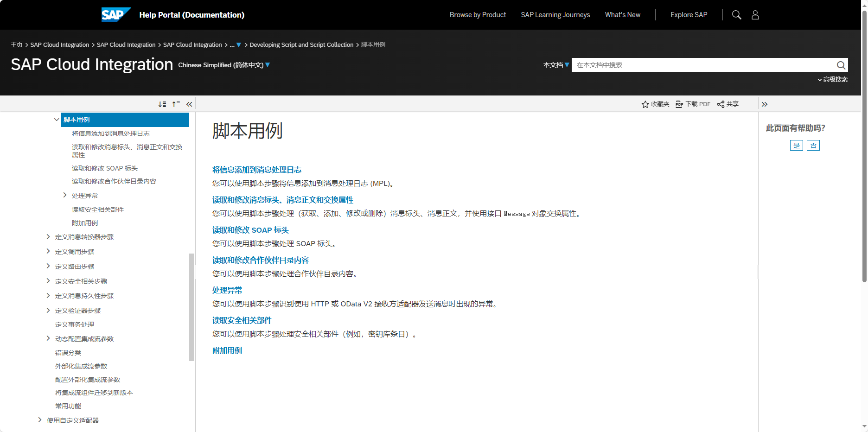Open the breadcrumb ellipsis dropdown
Image resolution: width=868 pixels, height=432 pixels.
point(236,45)
